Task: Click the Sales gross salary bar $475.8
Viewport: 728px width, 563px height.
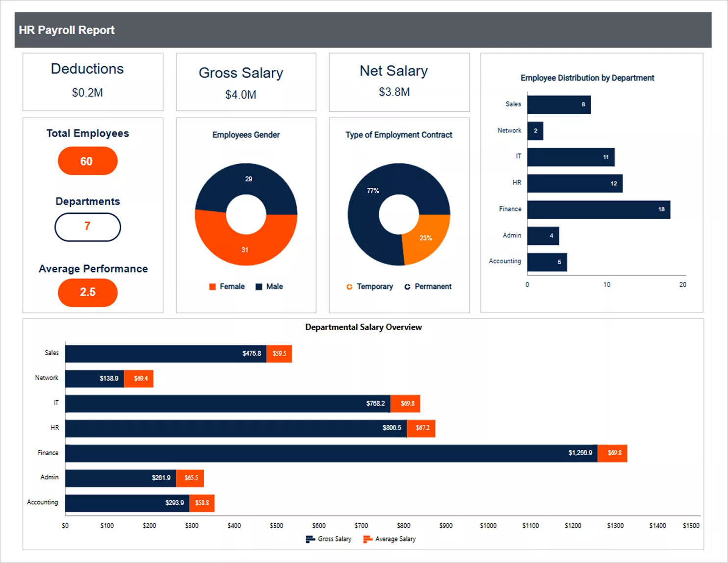Action: [166, 354]
